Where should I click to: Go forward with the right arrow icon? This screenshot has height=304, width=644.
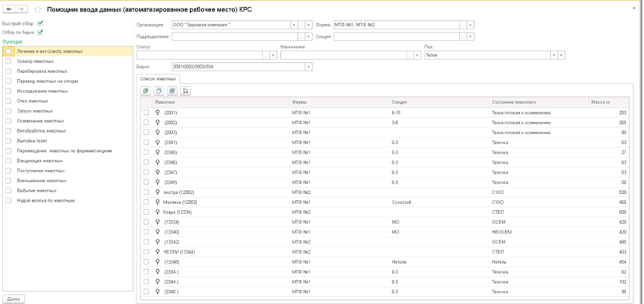22,9
